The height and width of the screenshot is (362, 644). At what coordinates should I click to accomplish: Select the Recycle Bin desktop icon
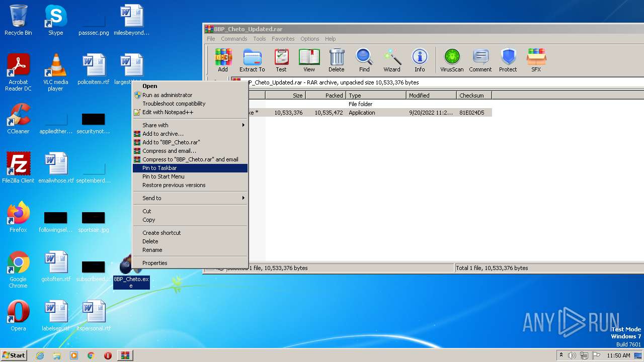[x=18, y=20]
